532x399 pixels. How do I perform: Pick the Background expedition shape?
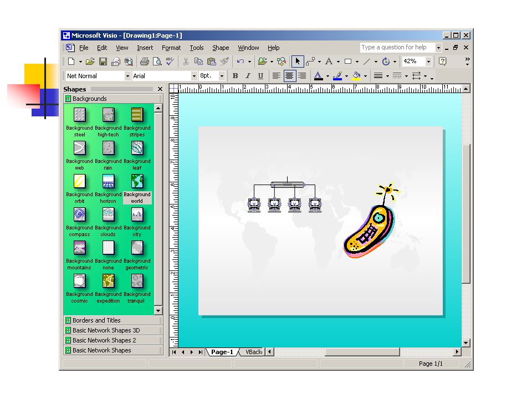pyautogui.click(x=108, y=288)
